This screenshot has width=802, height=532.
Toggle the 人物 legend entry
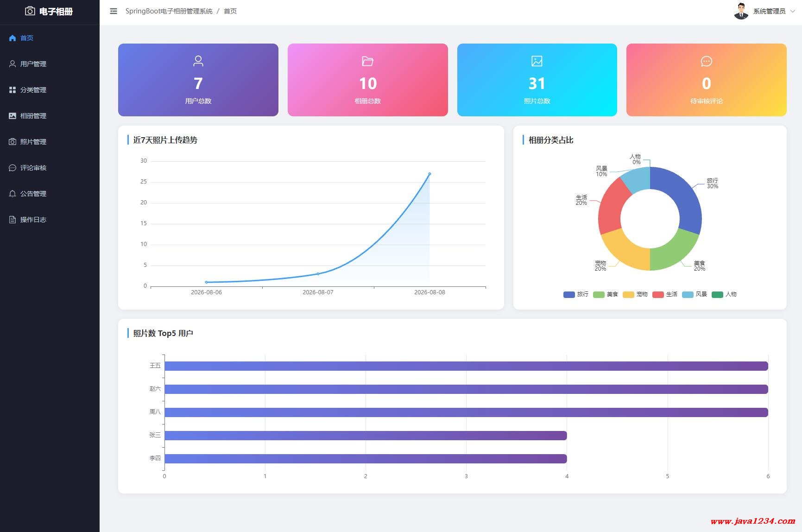[x=724, y=294]
